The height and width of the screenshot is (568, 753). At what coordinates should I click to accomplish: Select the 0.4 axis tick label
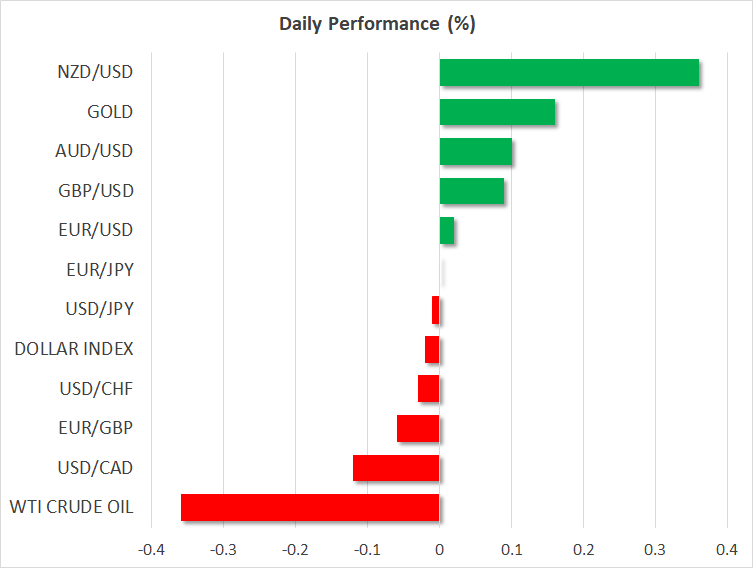(x=727, y=550)
